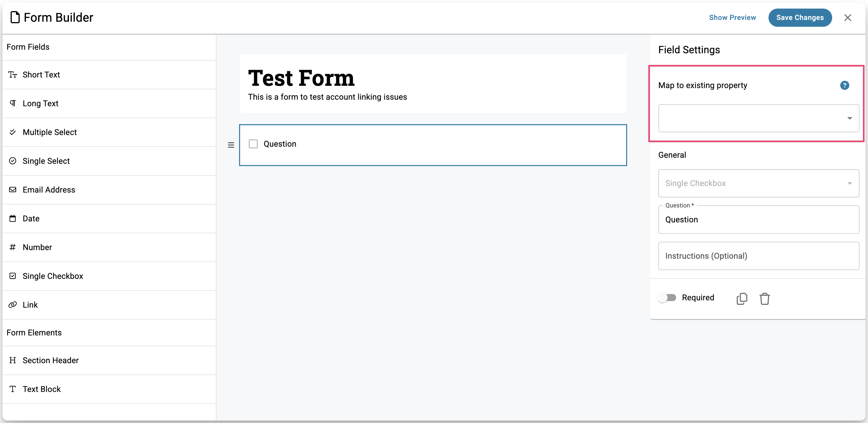Click the Question text input field
The image size is (868, 423).
click(758, 220)
